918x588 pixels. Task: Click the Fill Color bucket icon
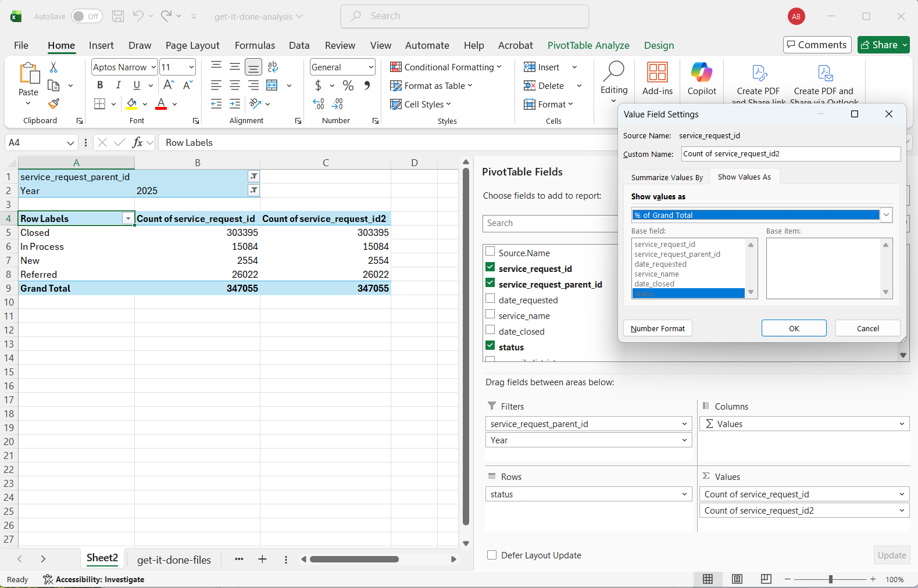tap(132, 103)
